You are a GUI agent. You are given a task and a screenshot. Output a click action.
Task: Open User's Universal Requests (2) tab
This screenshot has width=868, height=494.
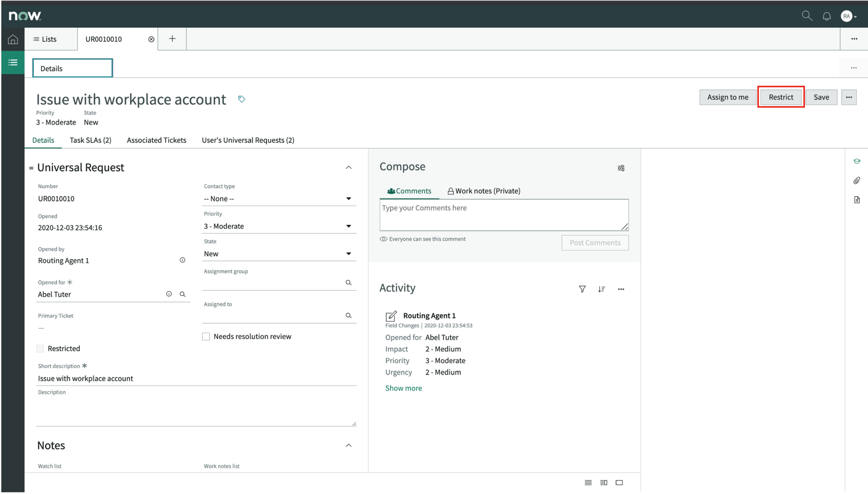click(248, 140)
